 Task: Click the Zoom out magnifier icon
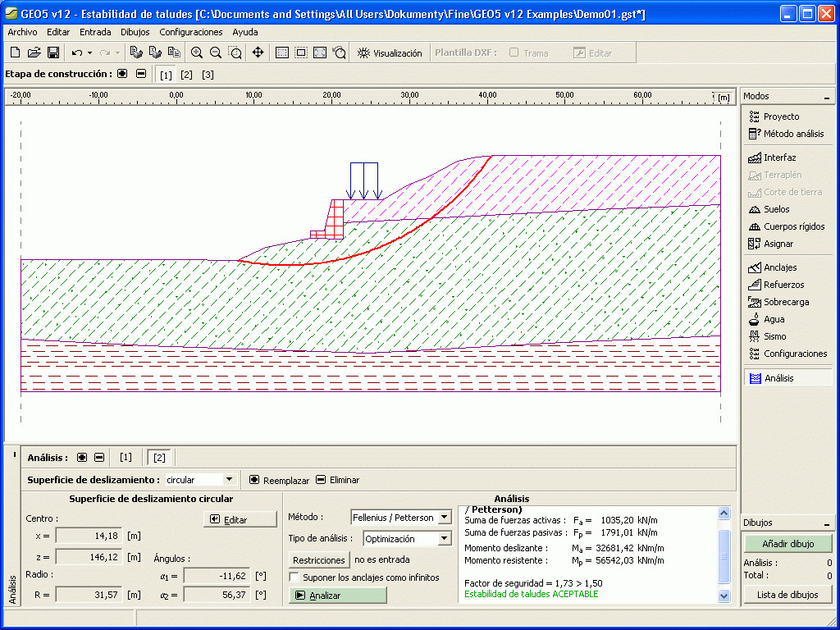(x=216, y=52)
